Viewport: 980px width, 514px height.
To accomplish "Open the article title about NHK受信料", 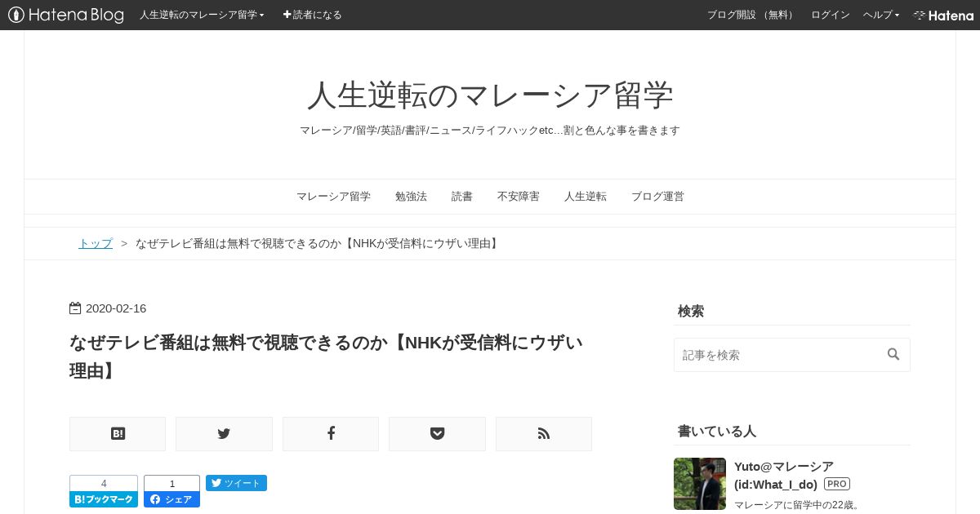I will click(327, 356).
